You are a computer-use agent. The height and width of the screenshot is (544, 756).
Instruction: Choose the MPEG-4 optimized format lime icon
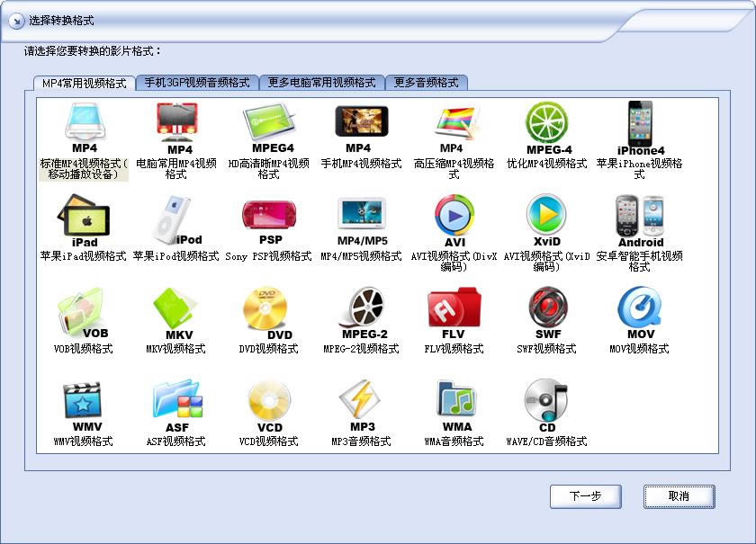coord(547,129)
